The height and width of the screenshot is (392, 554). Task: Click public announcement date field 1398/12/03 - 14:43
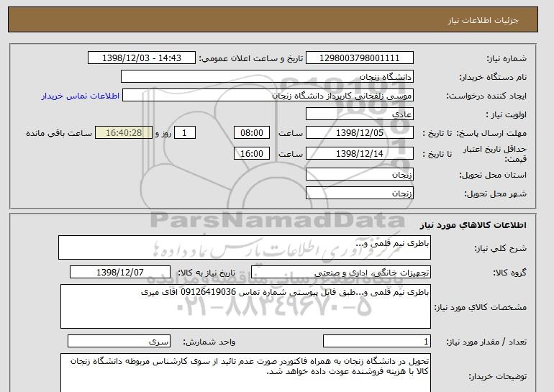tap(141, 58)
